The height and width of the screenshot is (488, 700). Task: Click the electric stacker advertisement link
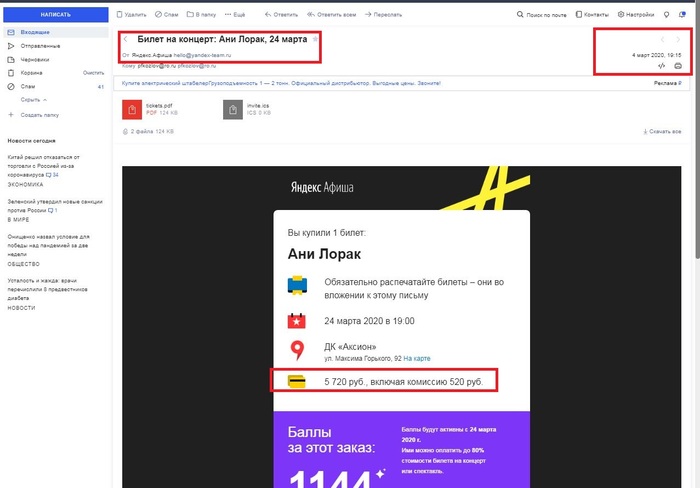281,83
